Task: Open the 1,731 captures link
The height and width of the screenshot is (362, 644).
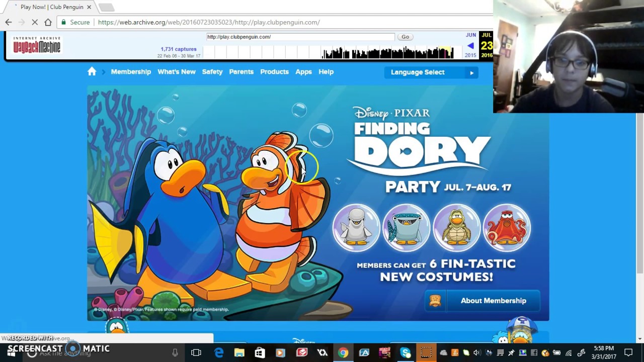Action: pyautogui.click(x=179, y=49)
